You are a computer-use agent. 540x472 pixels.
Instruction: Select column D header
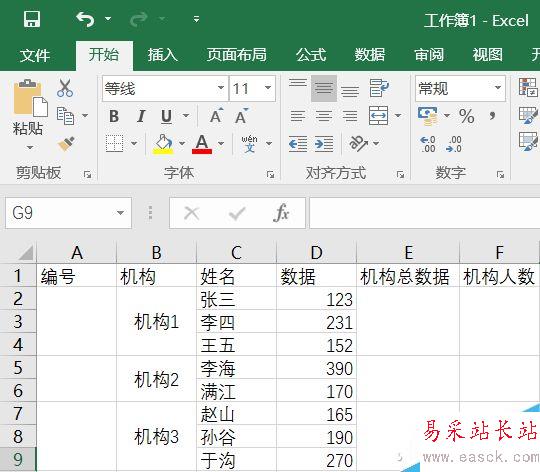316,252
